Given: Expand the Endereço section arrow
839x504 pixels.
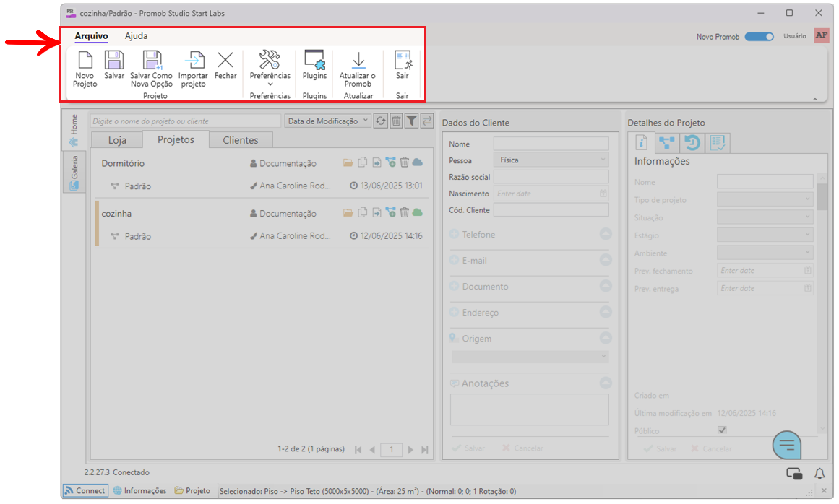Looking at the screenshot, I should [x=605, y=312].
